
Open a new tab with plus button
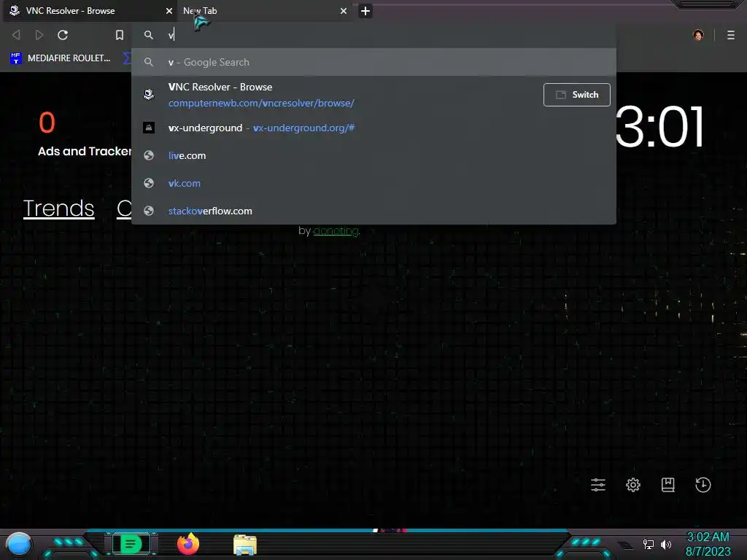[365, 11]
